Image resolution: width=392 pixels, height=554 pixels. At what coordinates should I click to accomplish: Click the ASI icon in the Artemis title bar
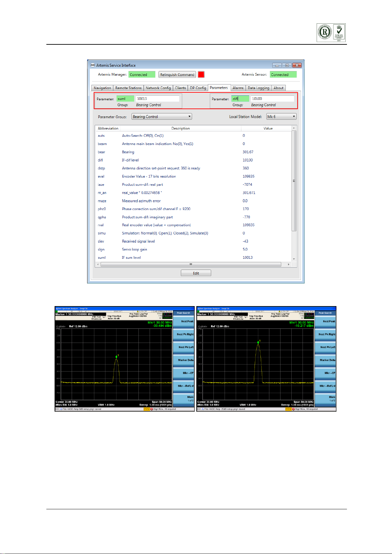[93, 65]
